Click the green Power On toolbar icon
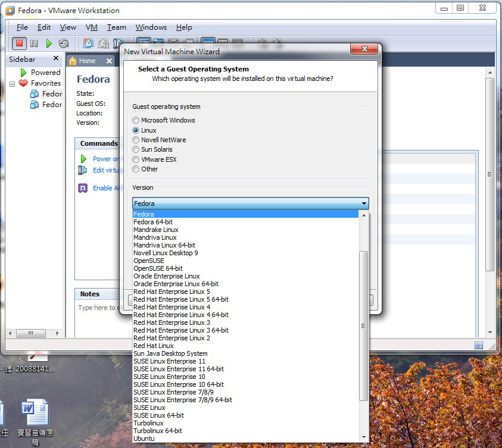The height and width of the screenshot is (448, 502). (x=49, y=43)
